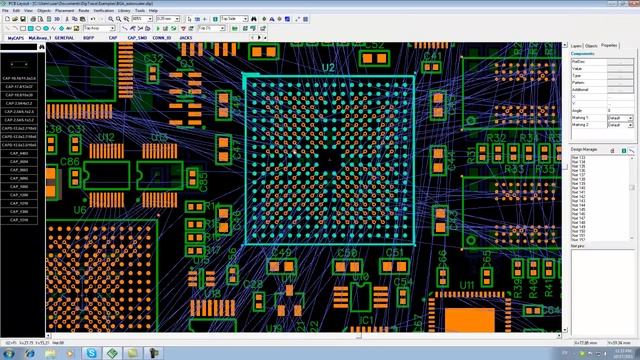This screenshot has width=640, height=360.
Task: Select the polyline drawing tool
Action: (x=53, y=29)
